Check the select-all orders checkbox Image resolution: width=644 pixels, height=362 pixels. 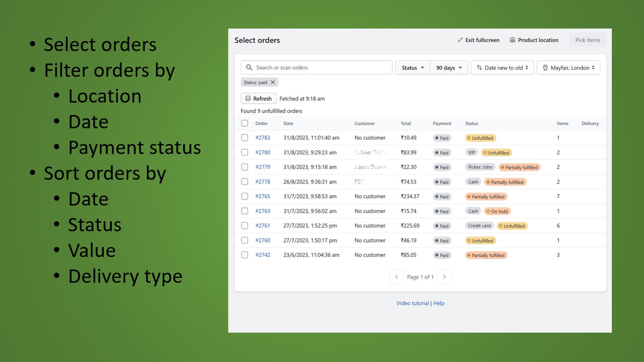coord(245,123)
